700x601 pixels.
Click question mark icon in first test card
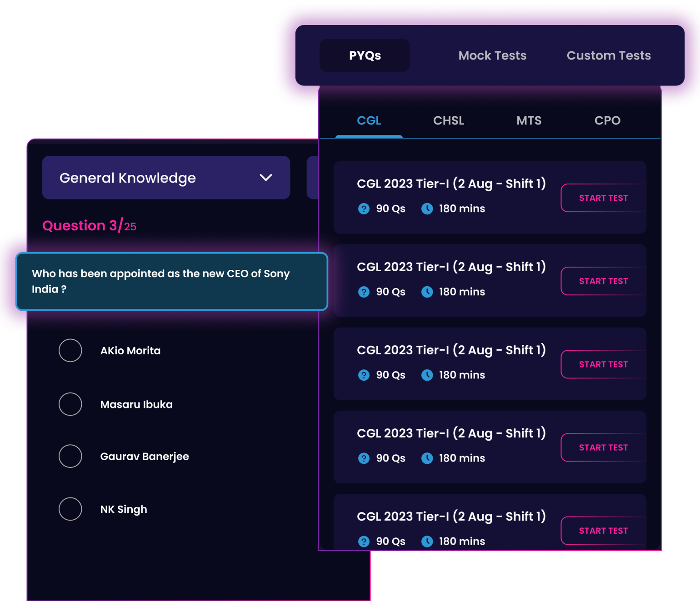[x=364, y=209]
